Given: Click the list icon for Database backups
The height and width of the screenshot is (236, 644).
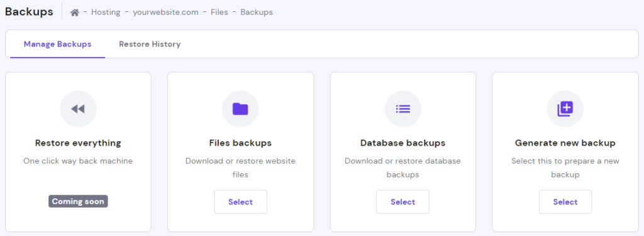Looking at the screenshot, I should click(x=403, y=109).
